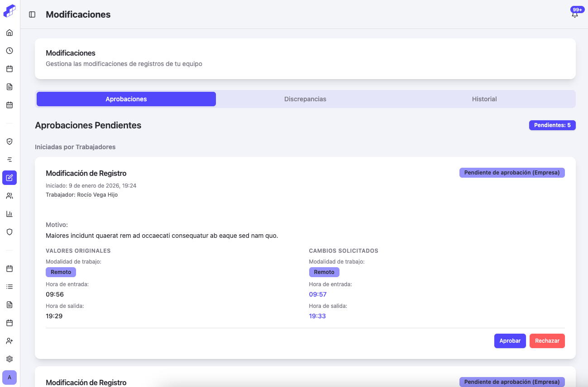Open the time tracking clock icon
This screenshot has height=387, width=588.
click(9, 51)
